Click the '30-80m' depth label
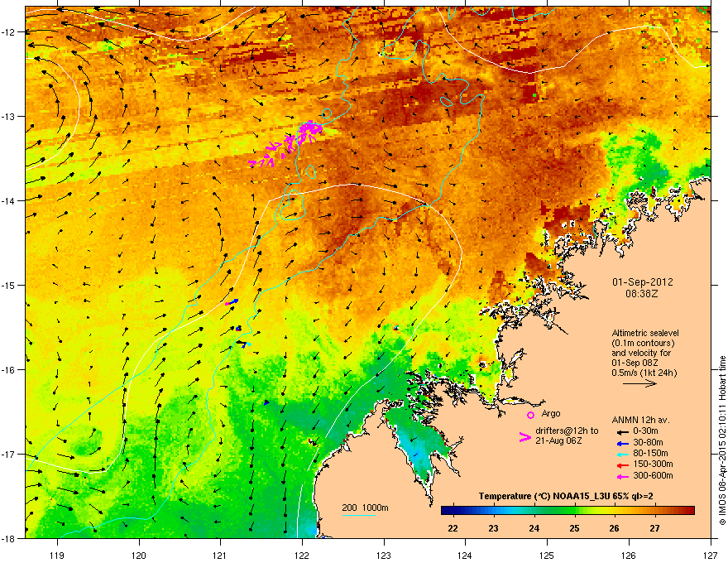 click(648, 442)
